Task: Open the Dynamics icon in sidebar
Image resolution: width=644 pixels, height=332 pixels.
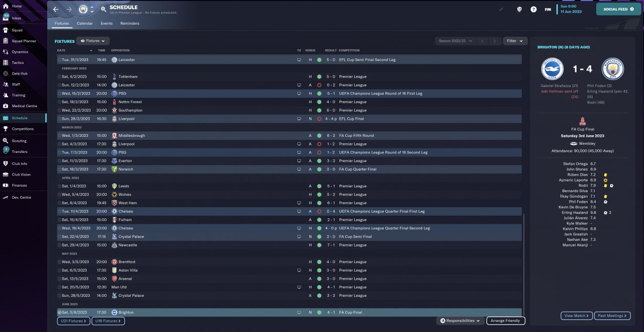Action: click(x=6, y=52)
